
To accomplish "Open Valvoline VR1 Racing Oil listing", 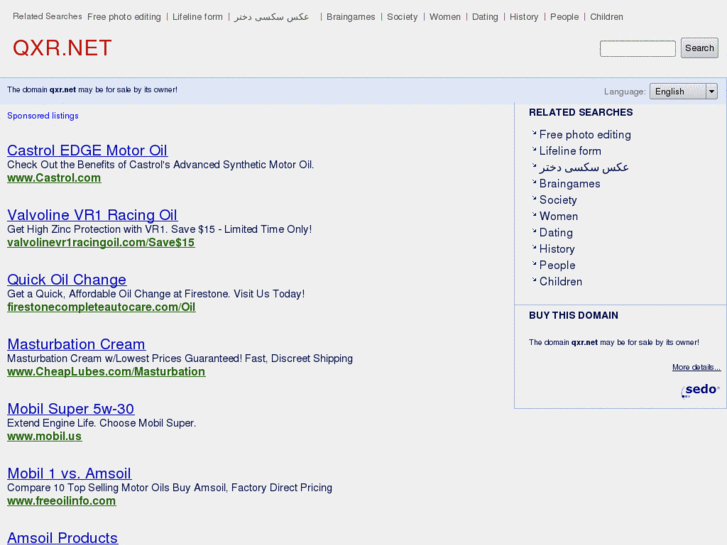I will [x=92, y=215].
